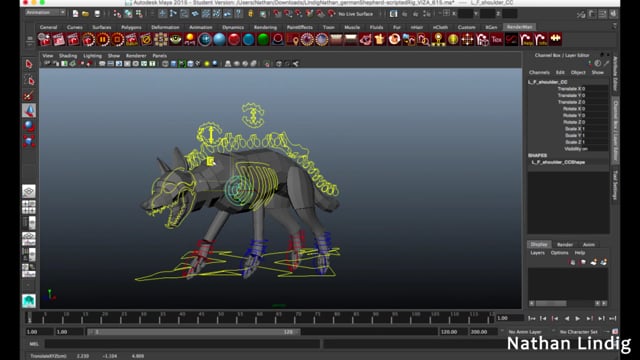Click Open Scene folder icon
The image size is (640, 360).
[x=85, y=14]
